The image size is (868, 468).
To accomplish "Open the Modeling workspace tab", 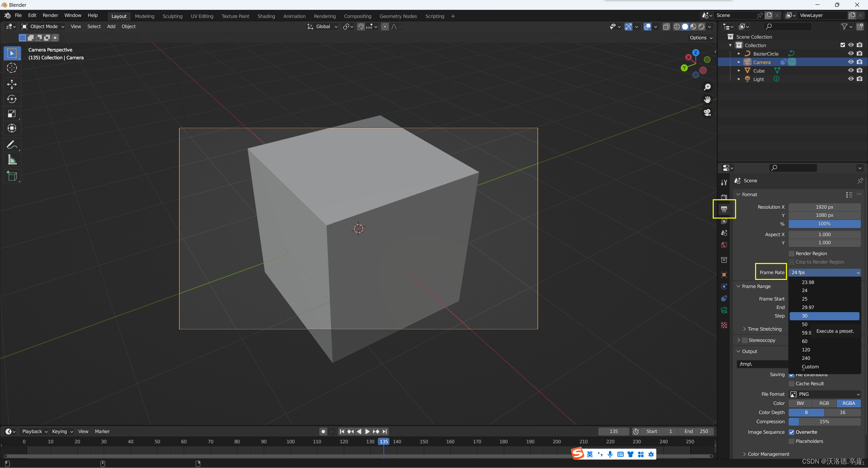I will point(144,16).
